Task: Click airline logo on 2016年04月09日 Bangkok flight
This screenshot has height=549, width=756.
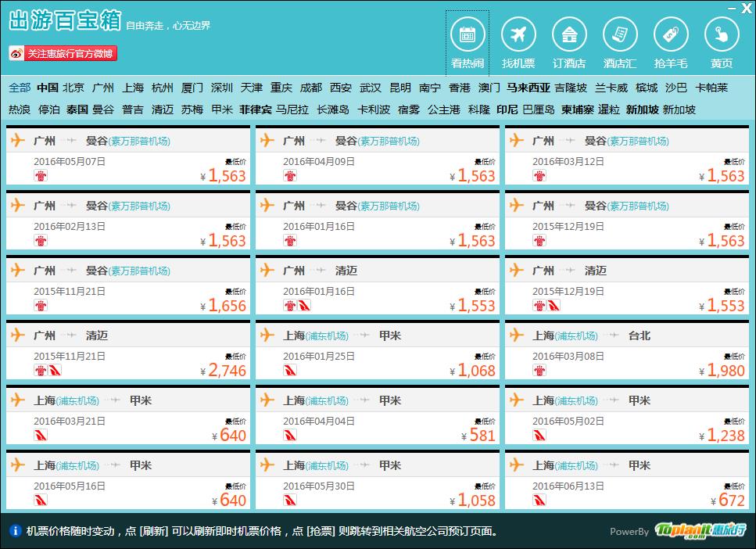Action: (x=290, y=176)
